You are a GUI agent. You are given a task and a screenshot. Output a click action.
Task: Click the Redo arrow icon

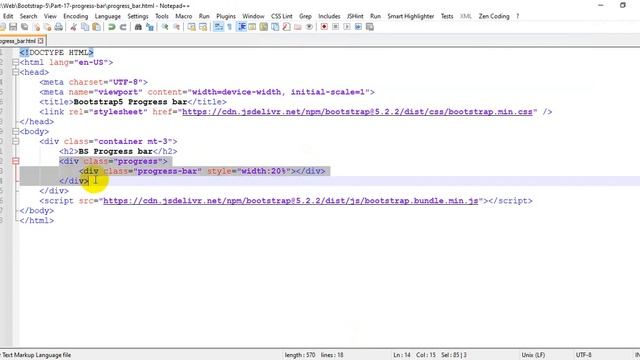[x=122, y=27]
